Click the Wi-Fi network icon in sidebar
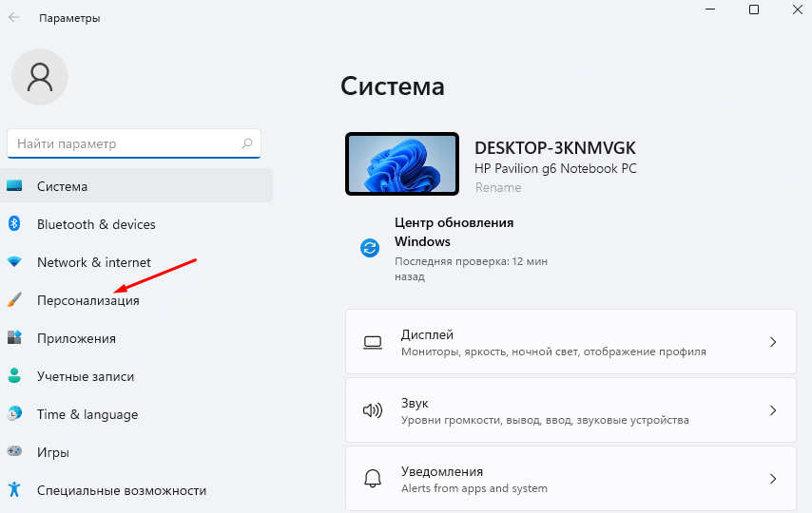The height and width of the screenshot is (513, 812). click(x=14, y=262)
